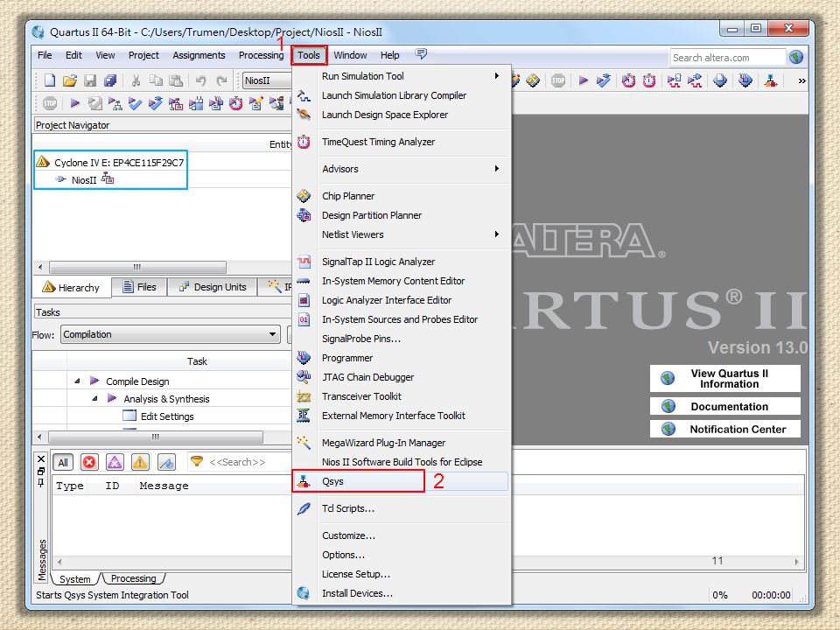Click the Documentation button
840x630 pixels.
724,406
